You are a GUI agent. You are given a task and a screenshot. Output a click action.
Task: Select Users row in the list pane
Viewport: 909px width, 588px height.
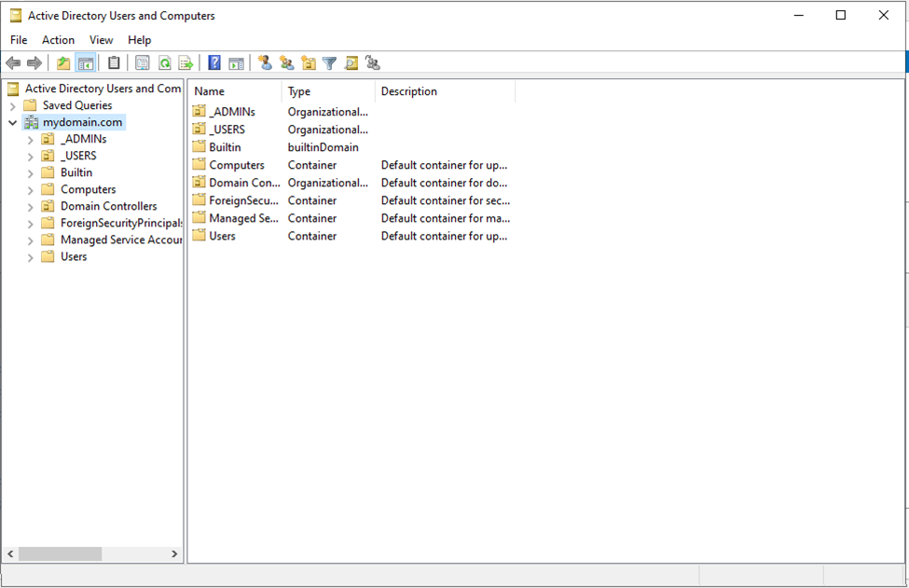351,237
